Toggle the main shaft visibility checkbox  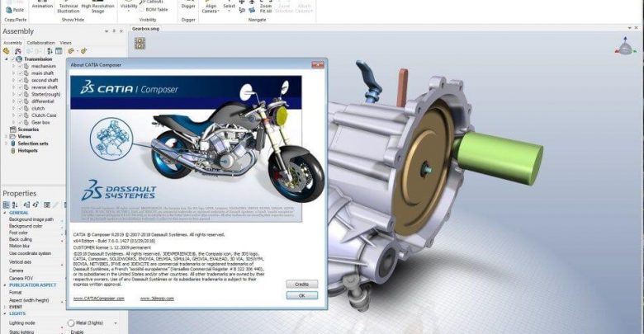point(20,73)
